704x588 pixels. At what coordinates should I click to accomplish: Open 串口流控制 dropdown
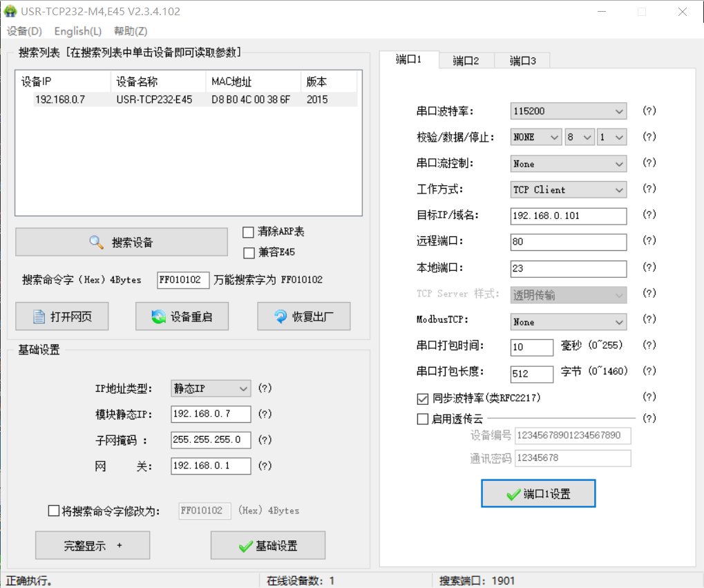click(569, 164)
